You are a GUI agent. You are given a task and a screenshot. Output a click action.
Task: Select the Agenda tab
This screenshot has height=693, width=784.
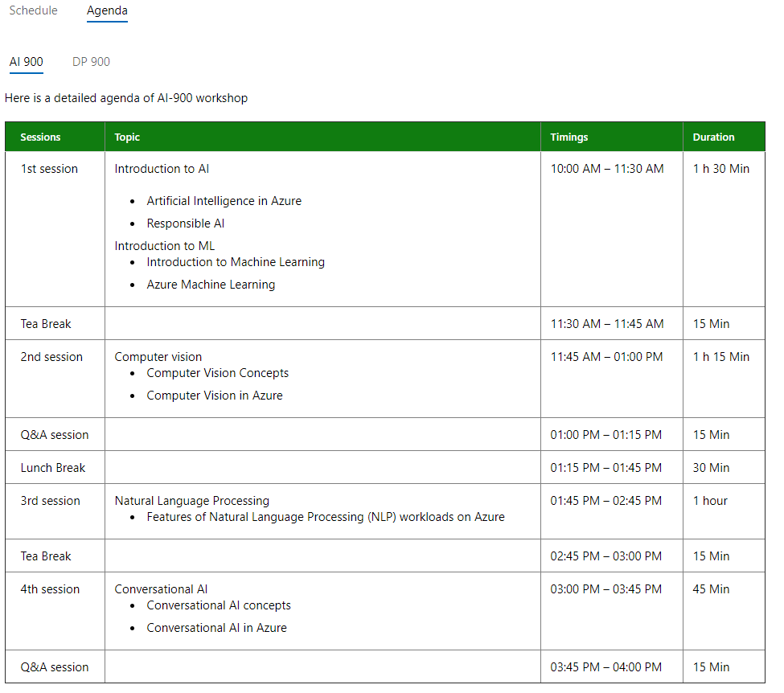point(107,10)
